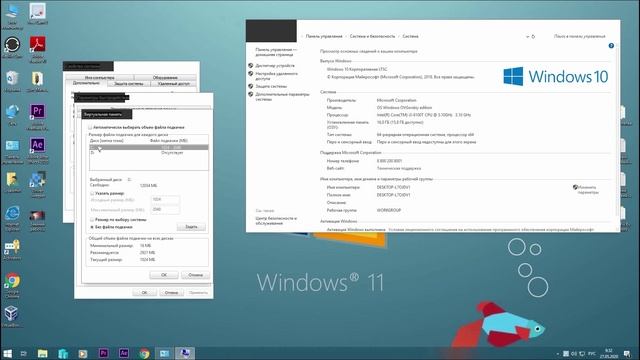The width and height of the screenshot is (640, 360).
Task: Open 'Диспетчер устройств' sidebar link
Action: [x=275, y=65]
